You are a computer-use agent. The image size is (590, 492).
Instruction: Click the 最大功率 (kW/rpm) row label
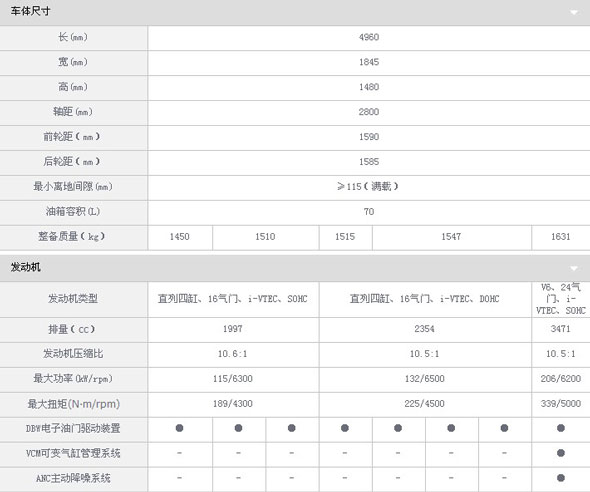(x=73, y=379)
